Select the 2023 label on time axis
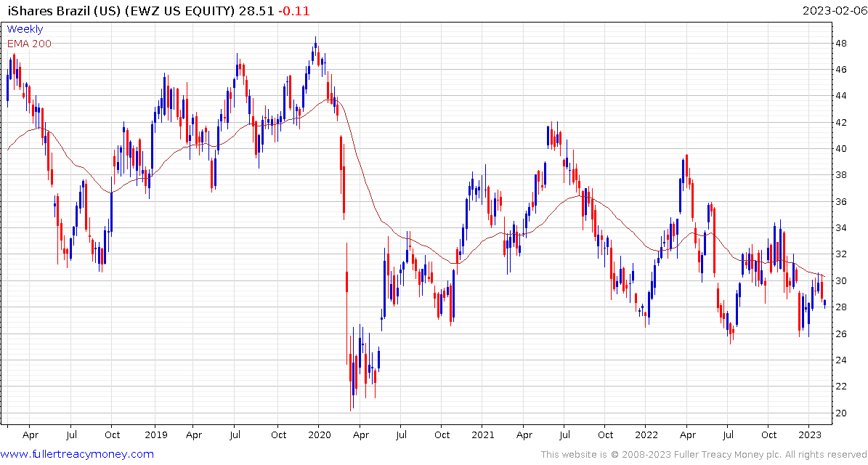 pos(808,435)
